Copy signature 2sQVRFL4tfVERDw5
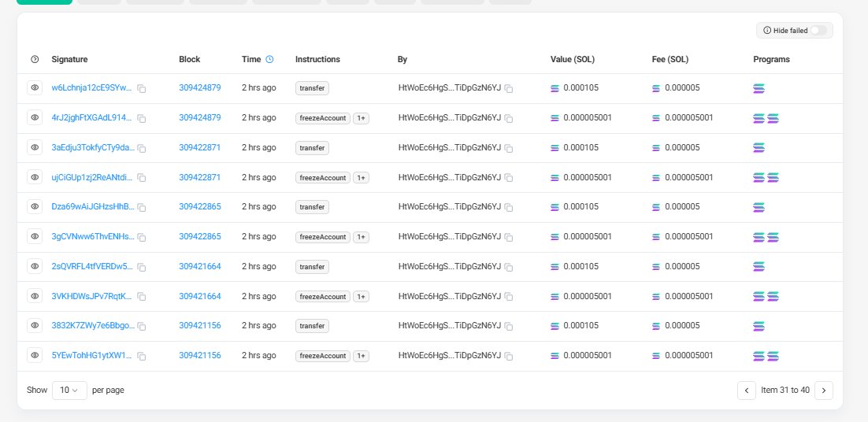The width and height of the screenshot is (868, 422). 142,267
